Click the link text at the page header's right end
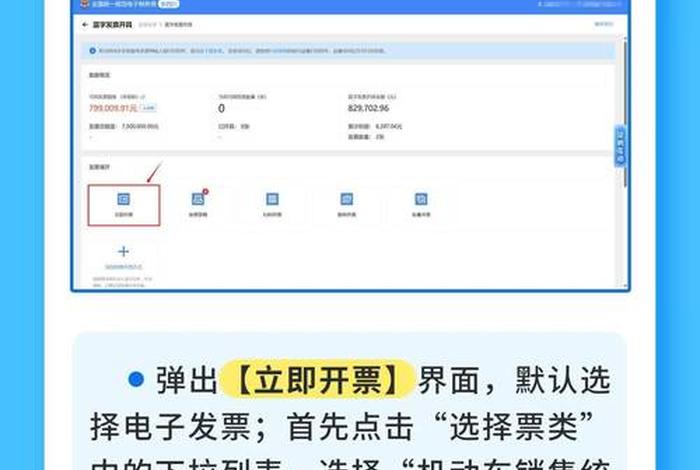The height and width of the screenshot is (470, 700). [x=604, y=24]
